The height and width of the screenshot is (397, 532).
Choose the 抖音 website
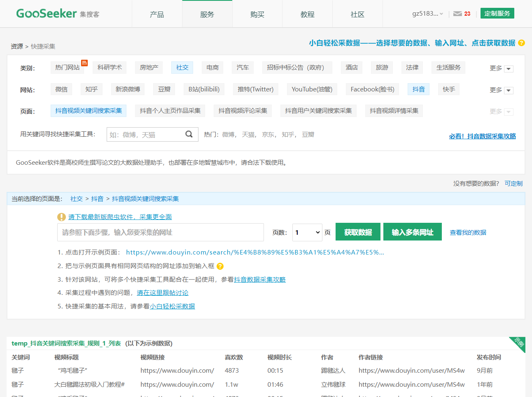coord(418,89)
